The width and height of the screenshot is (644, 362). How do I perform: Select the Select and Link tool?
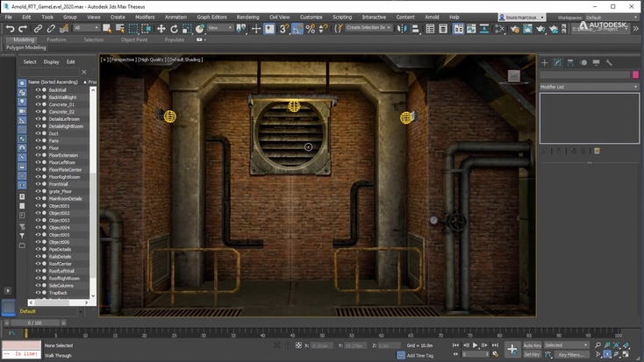pos(38,29)
